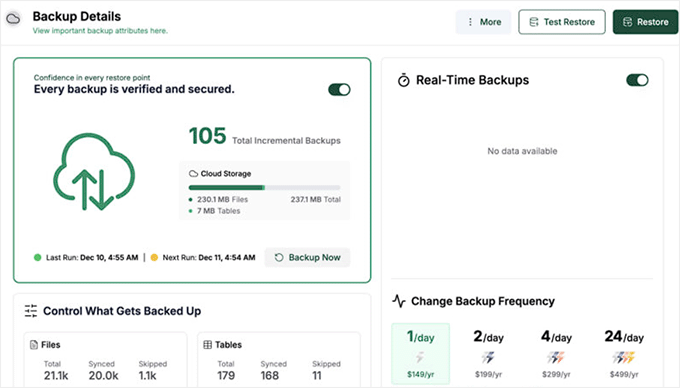Viewport: 680px width, 388px height.
Task: Click the database icon in Test Restore
Action: click(534, 22)
